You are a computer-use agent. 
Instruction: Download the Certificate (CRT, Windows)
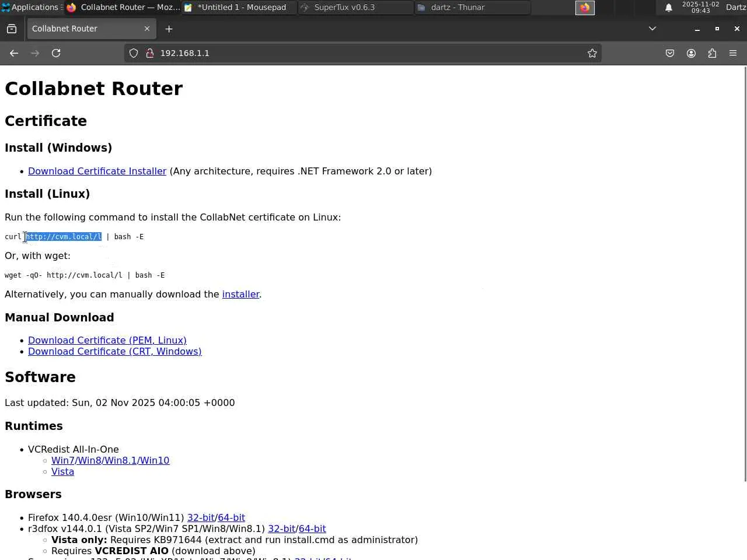click(x=115, y=351)
